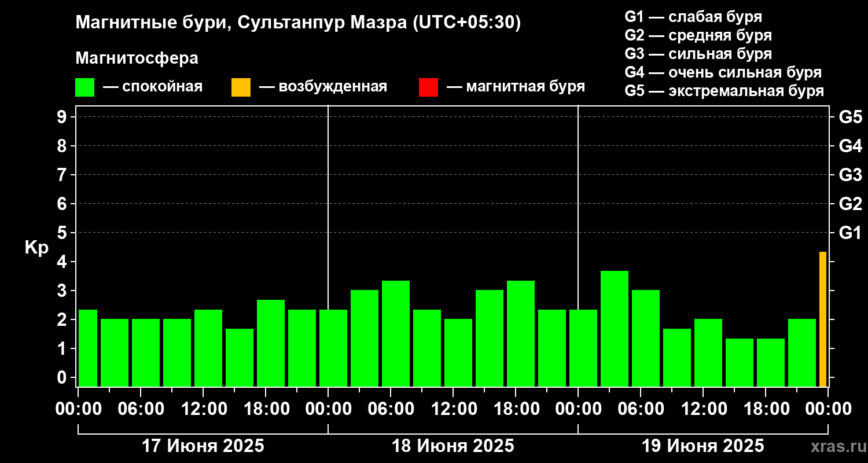This screenshot has height=463, width=868.
Task: Click the orange Kp bar at chart end
Action: 823,319
